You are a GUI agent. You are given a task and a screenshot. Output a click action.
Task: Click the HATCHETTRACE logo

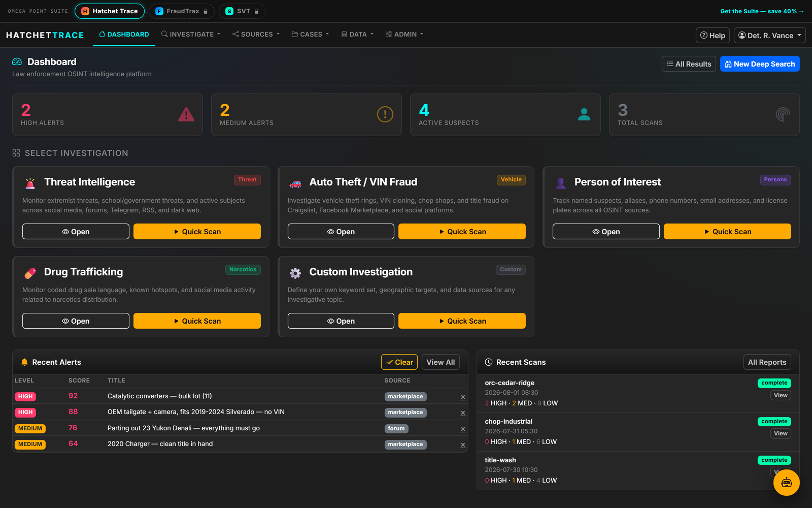point(45,35)
